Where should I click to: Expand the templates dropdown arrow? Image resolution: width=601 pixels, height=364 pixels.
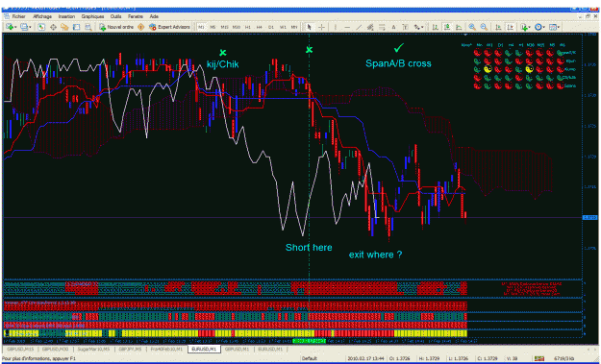[559, 27]
